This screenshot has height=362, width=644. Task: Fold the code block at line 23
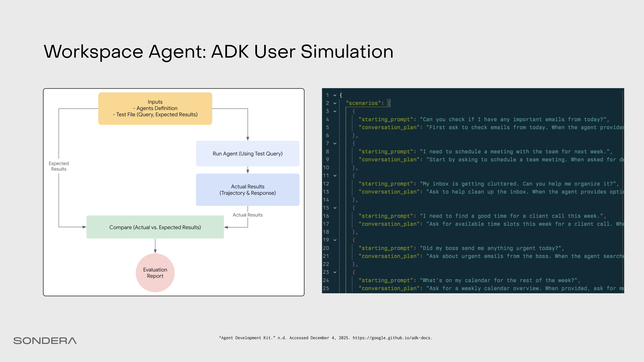click(x=335, y=272)
